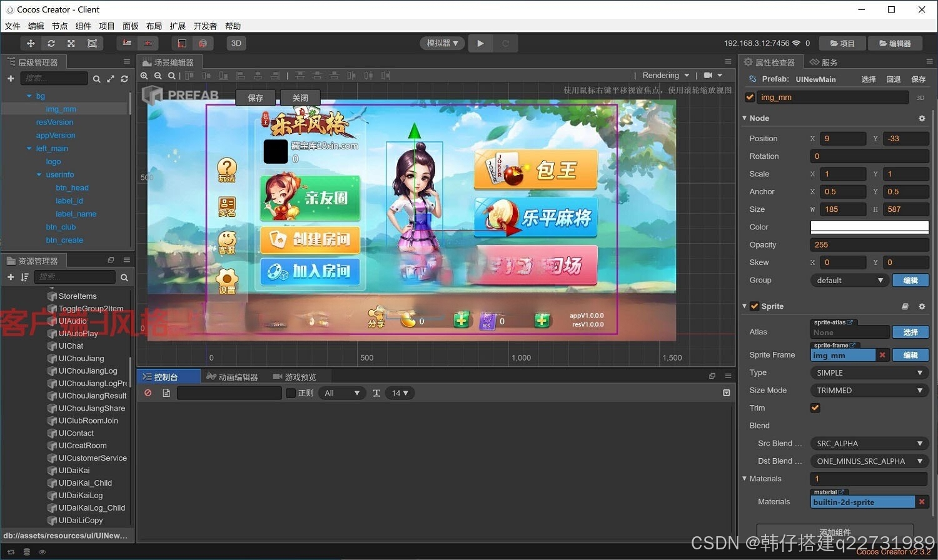This screenshot has height=560, width=938.
Task: Switch to the 服务 tab
Action: tap(824, 62)
